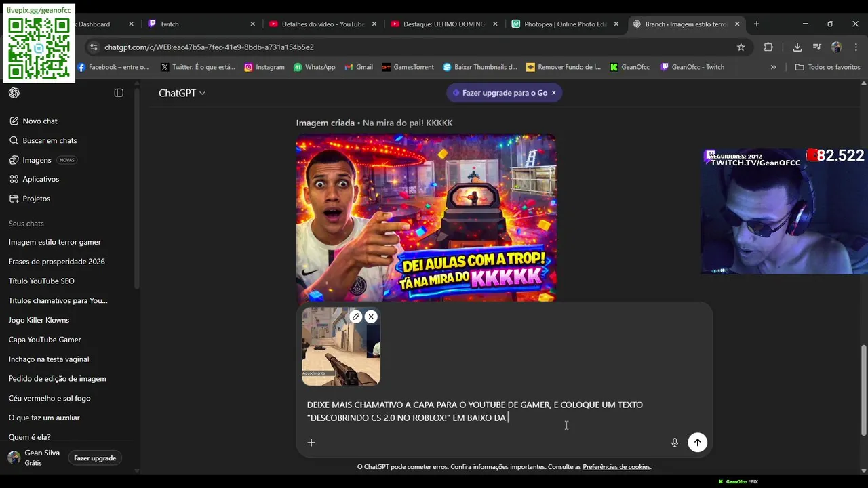
Task: Open Preferências de cookies link
Action: [616, 467]
